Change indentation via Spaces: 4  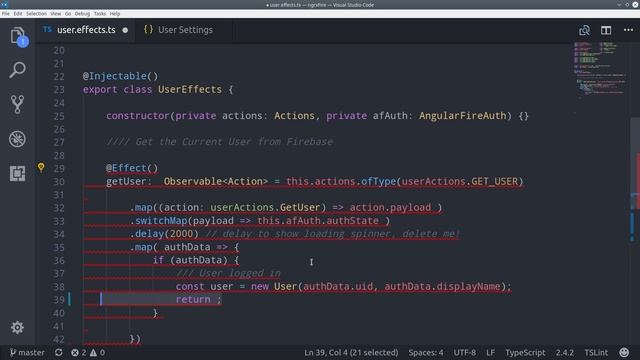click(426, 352)
